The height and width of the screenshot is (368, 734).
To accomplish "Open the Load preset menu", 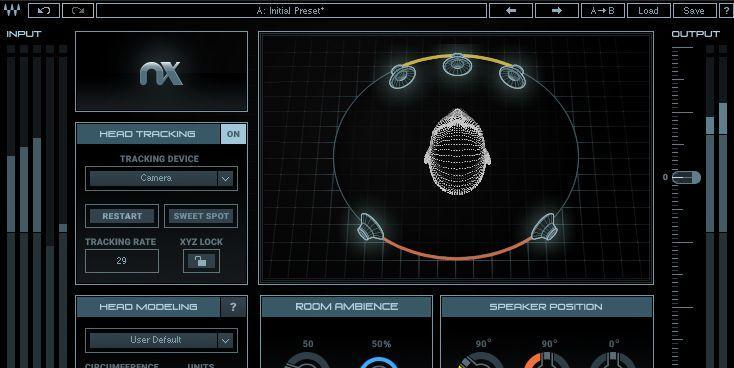I will (x=648, y=10).
